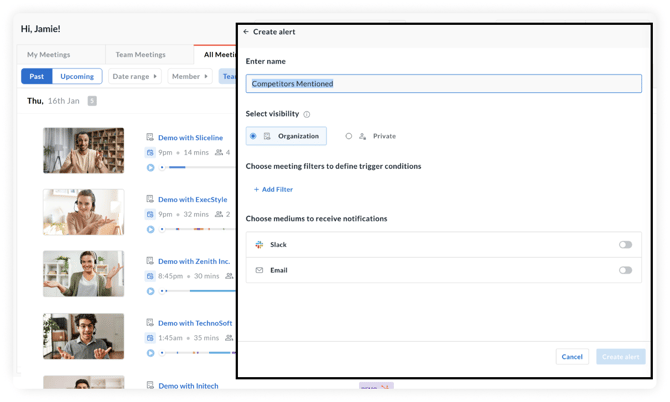Open Demo with Zenith Inc. meeting link
The width and height of the screenshot is (670, 402).
click(x=194, y=261)
